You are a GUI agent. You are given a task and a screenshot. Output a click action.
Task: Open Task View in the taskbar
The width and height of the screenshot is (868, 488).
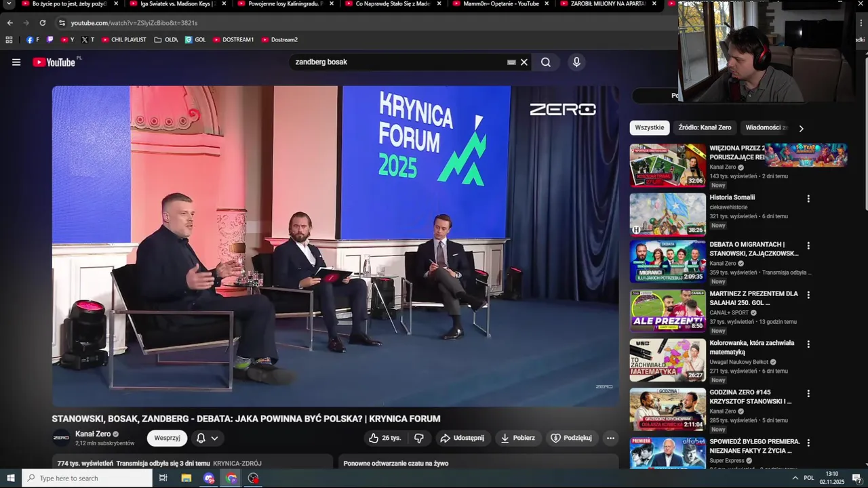[x=163, y=478]
